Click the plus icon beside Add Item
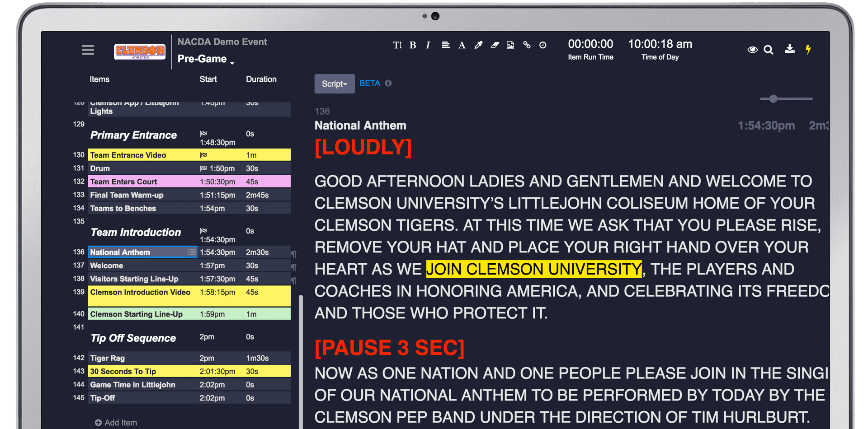 tap(98, 423)
